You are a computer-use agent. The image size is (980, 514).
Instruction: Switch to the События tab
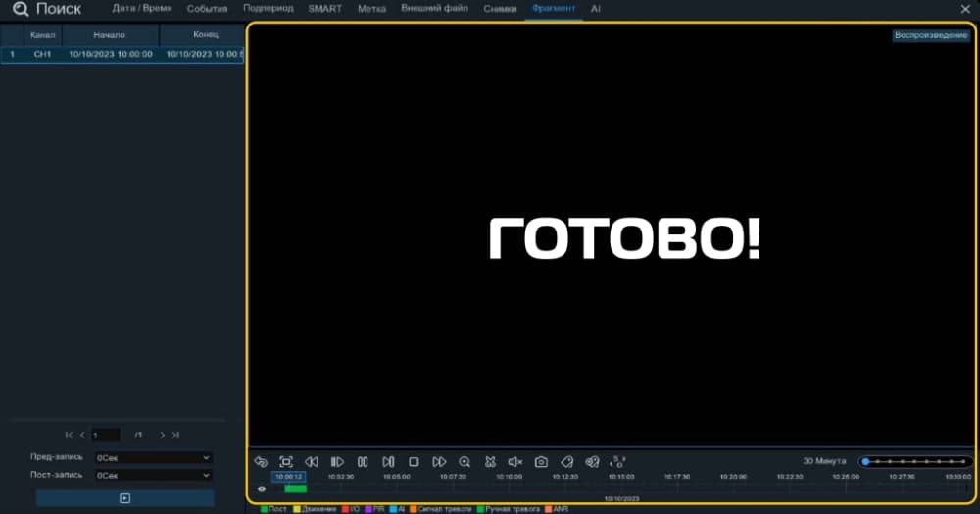pos(207,9)
